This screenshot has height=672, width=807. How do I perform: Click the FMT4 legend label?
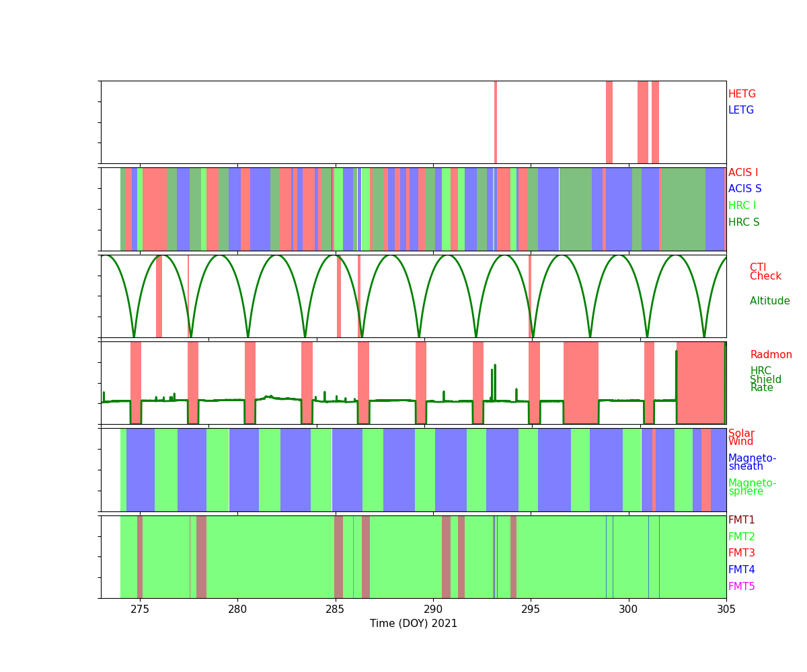[741, 570]
